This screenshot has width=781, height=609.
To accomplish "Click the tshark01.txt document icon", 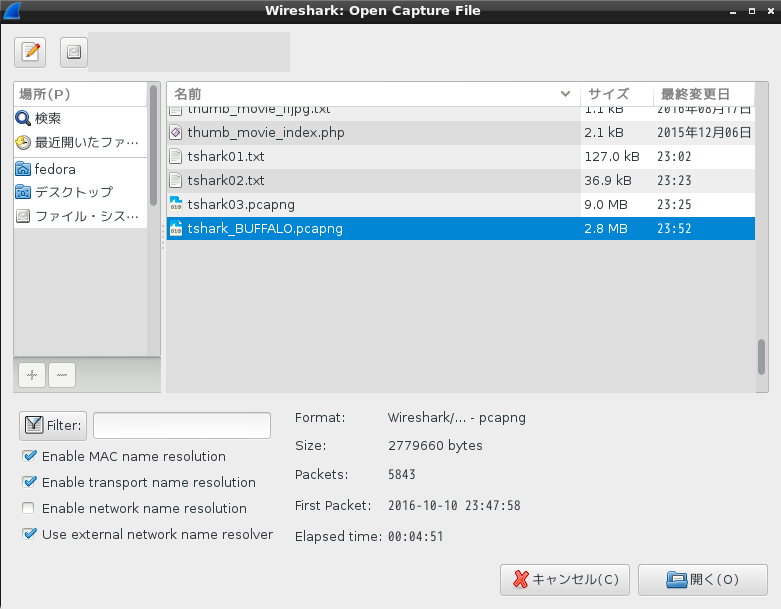I will point(176,156).
